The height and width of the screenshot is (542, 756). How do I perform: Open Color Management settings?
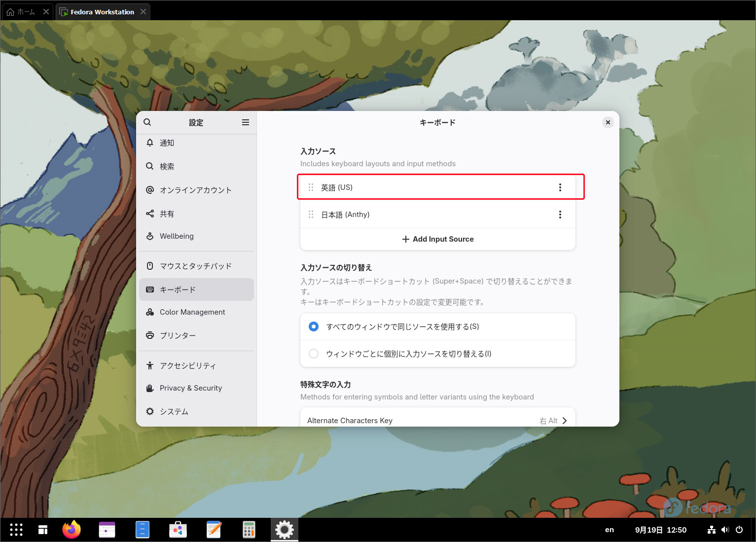[196, 312]
